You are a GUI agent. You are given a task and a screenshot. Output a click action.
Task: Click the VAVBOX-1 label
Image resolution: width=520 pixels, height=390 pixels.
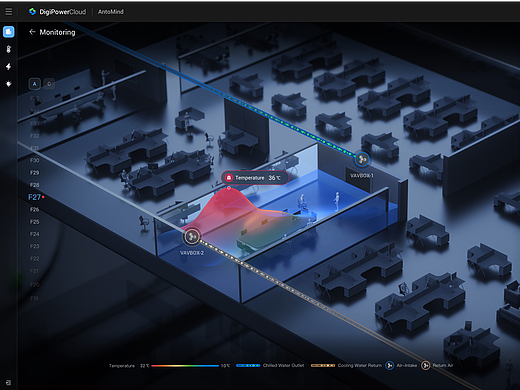coord(362,176)
